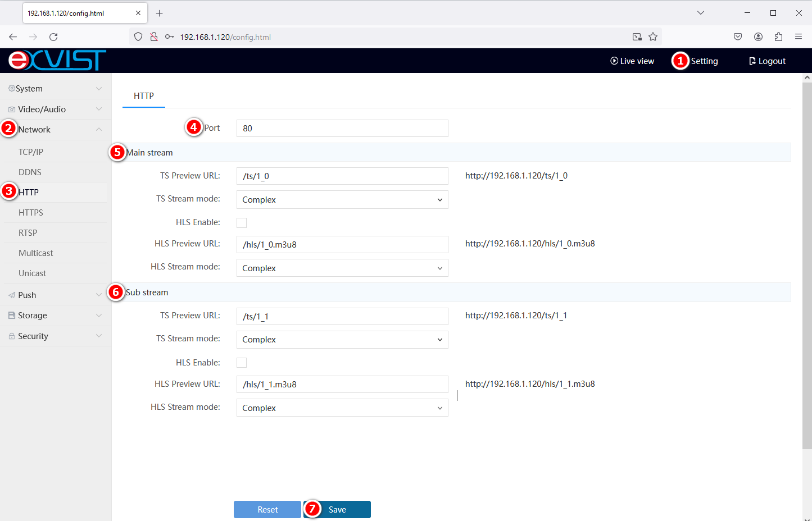Select the HTTP tab heading
This screenshot has width=812, height=521.
[144, 96]
